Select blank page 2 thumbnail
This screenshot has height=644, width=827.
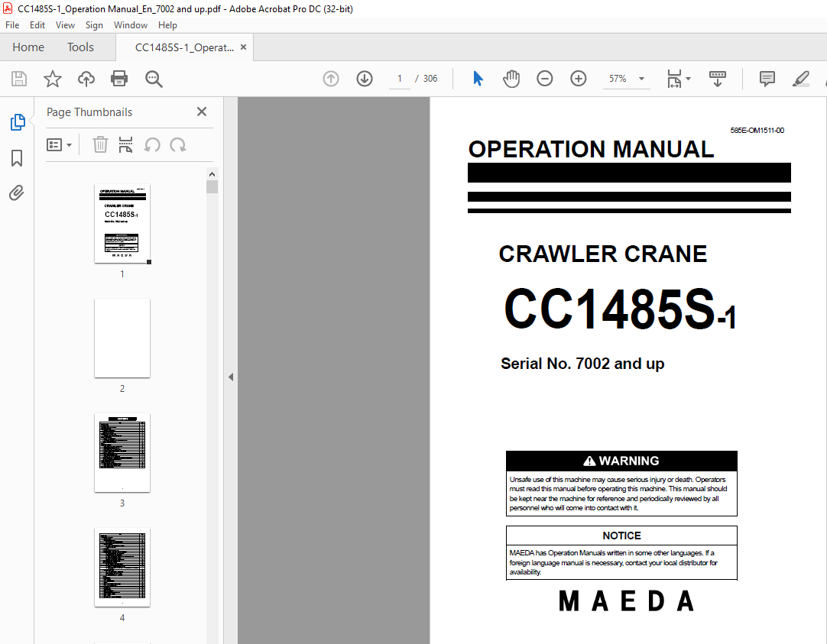point(122,338)
